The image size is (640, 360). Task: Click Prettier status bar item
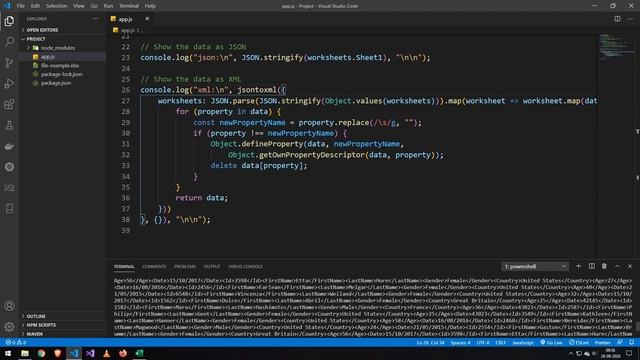pyautogui.click(x=602, y=342)
